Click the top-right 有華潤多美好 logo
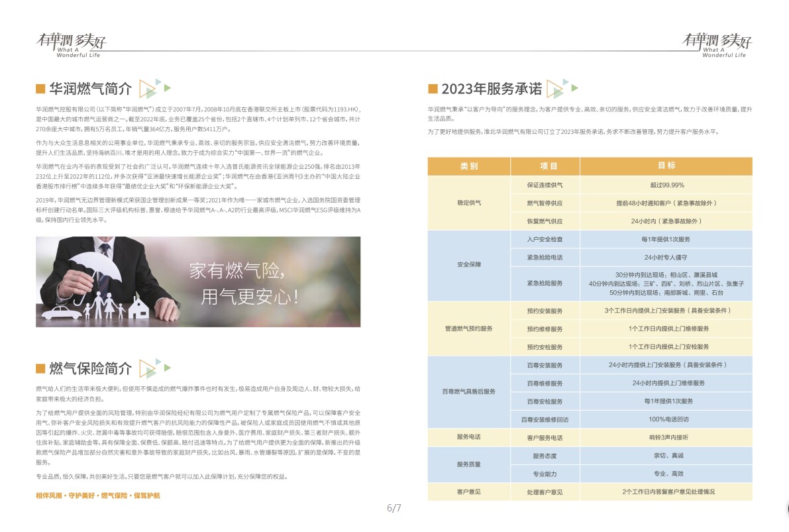Screen dimensions: 789x532 coord(717,44)
